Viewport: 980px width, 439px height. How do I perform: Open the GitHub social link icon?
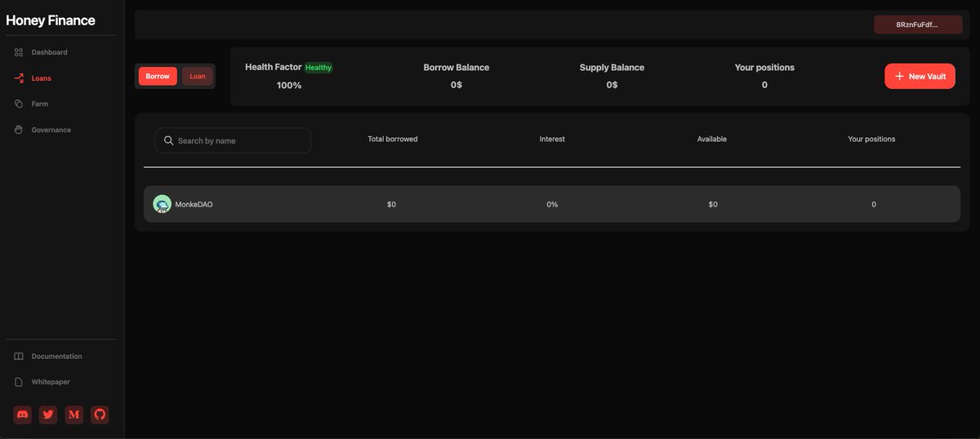point(100,415)
